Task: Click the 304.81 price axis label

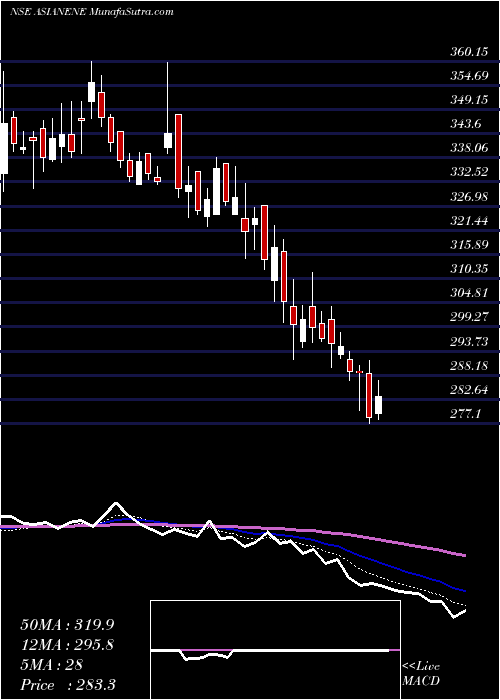Action: pos(468,293)
